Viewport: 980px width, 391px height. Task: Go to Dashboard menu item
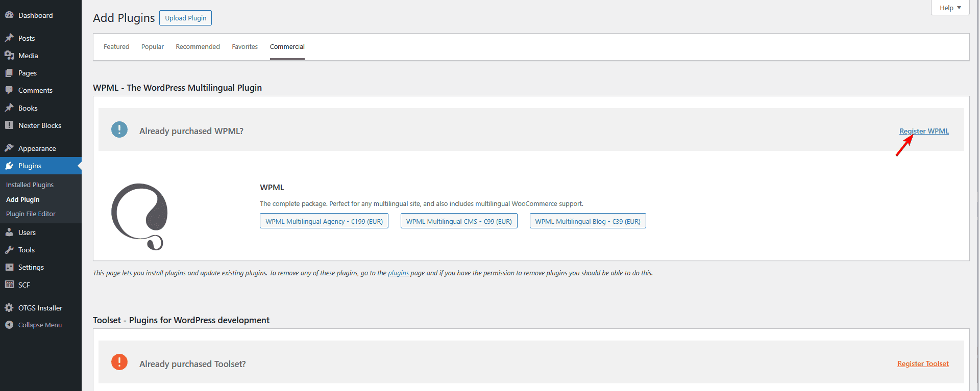tap(36, 15)
